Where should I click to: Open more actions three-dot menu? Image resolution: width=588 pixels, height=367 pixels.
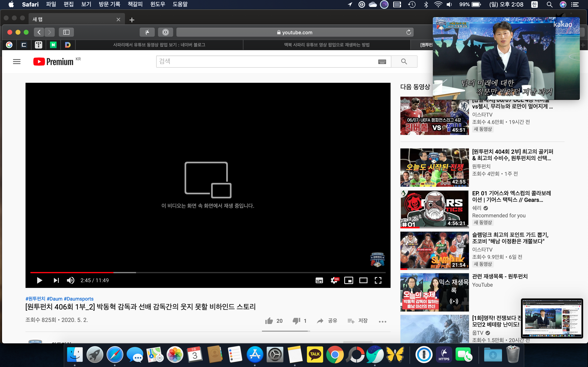click(382, 322)
